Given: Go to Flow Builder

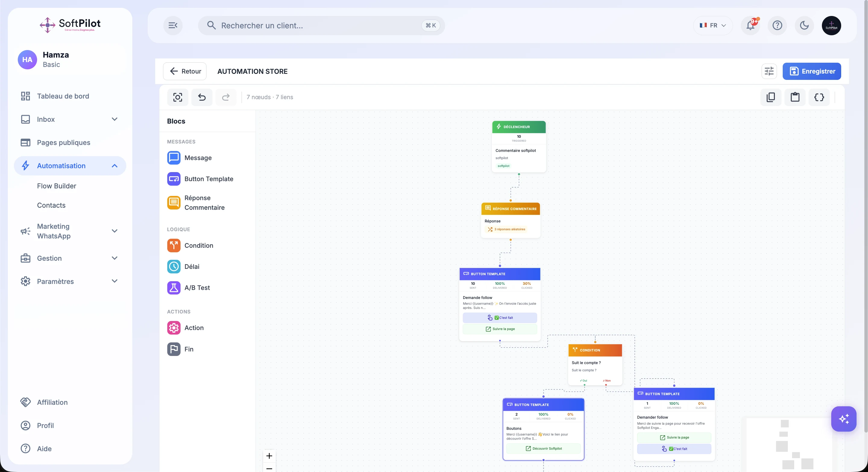Looking at the screenshot, I should point(57,186).
